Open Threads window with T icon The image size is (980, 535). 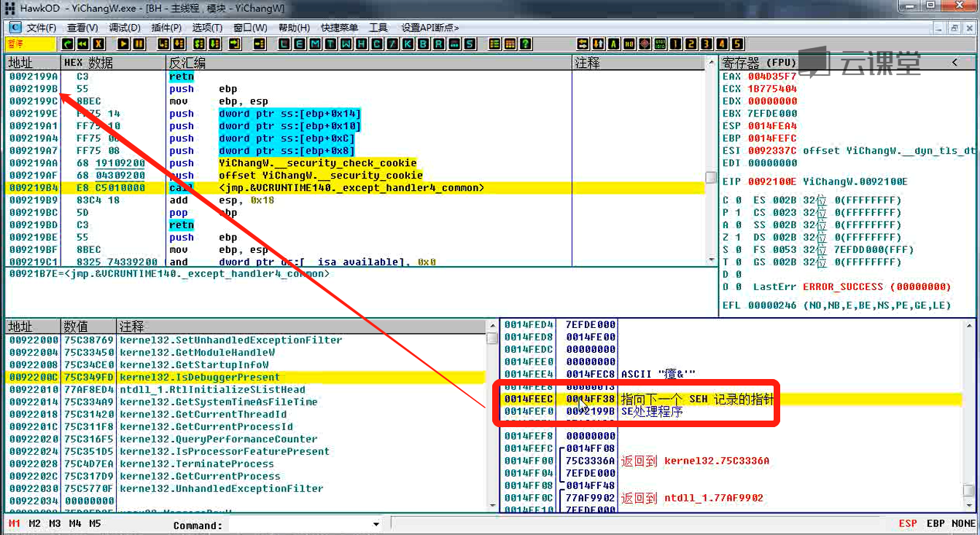[x=330, y=44]
